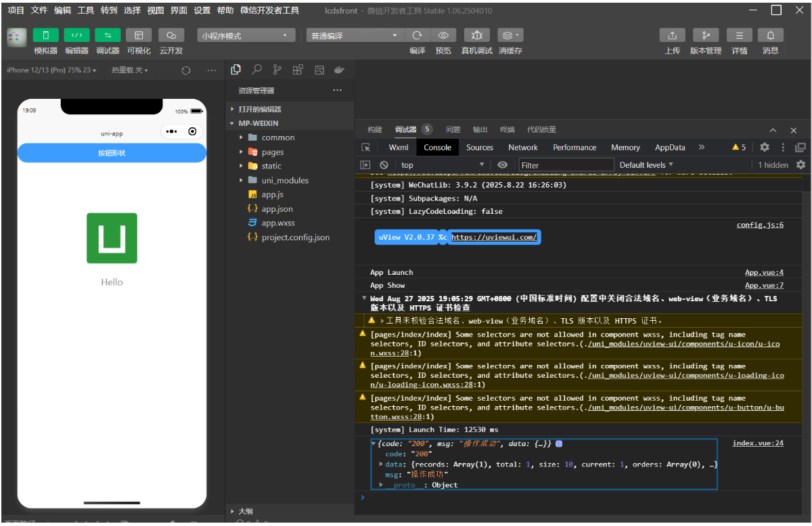Start 真机调试 real device debugging
The height and width of the screenshot is (526, 812).
477,35
